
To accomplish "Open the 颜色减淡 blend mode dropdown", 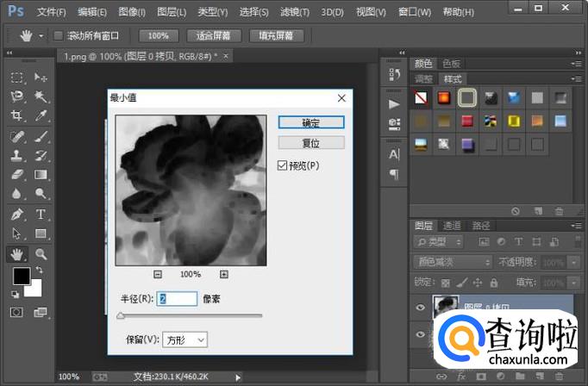I will (451, 262).
